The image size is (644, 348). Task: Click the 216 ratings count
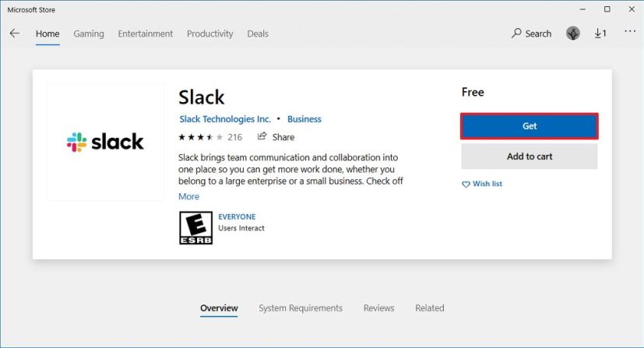[x=235, y=137]
